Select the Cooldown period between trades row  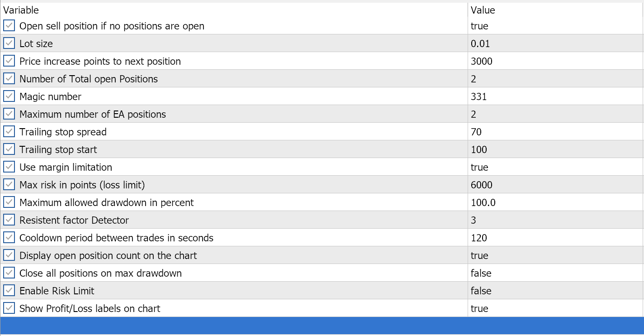point(116,238)
